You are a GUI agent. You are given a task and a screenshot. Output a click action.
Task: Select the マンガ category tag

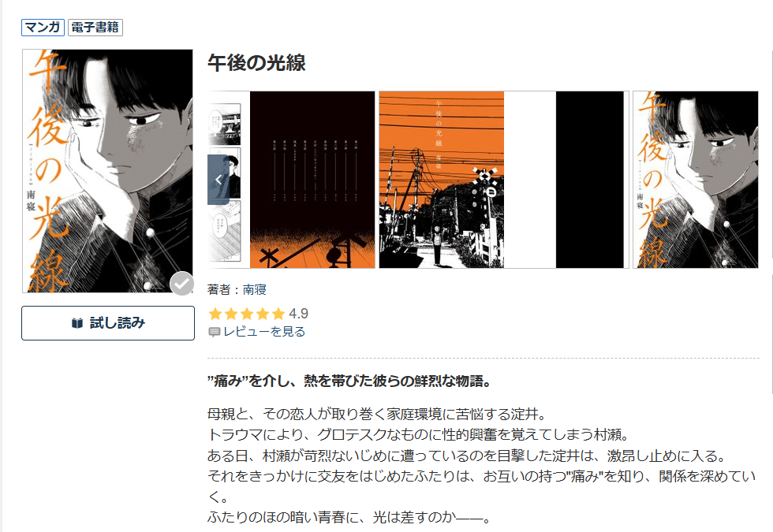click(43, 27)
